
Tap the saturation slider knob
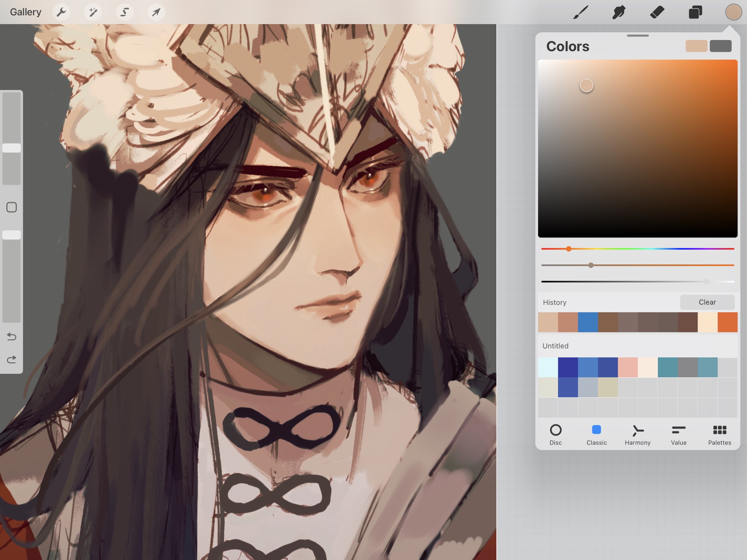coord(591,265)
